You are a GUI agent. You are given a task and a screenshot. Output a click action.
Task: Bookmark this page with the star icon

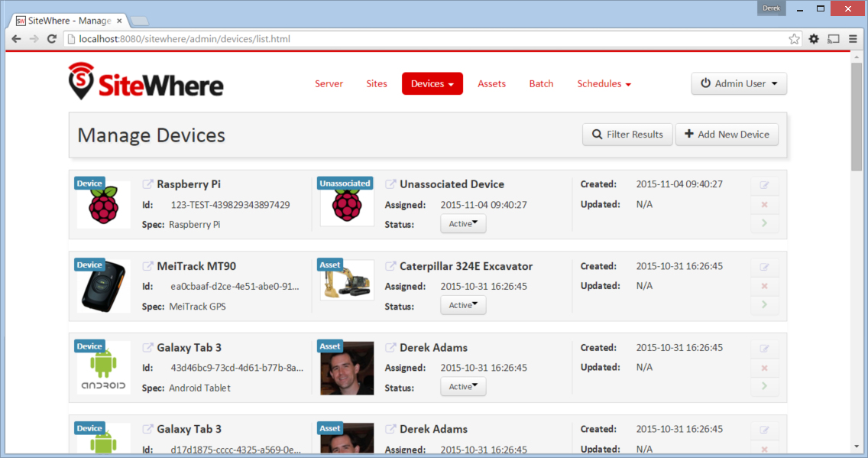pyautogui.click(x=794, y=39)
